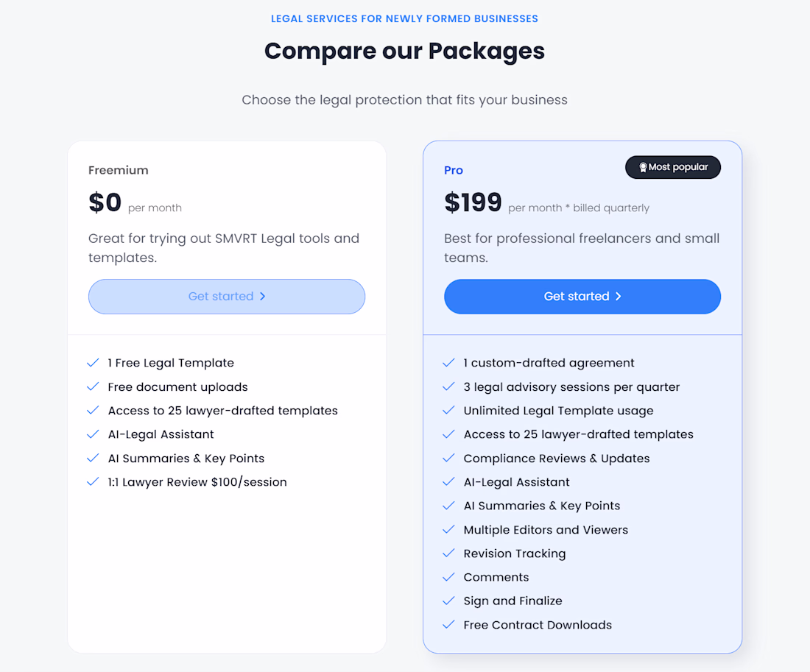Click Multiple Editors and Viewers feature

(x=546, y=530)
